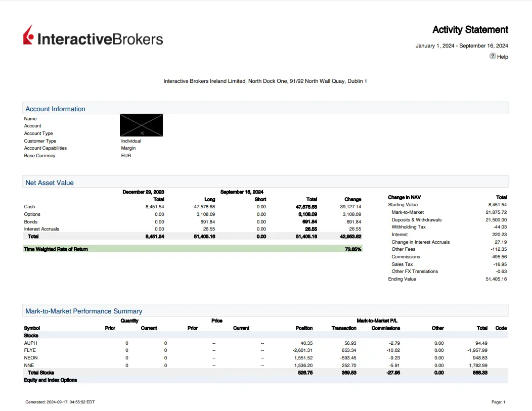Screen dimensions: 532x411
Task: Click the Help question mark icon
Action: tap(493, 56)
